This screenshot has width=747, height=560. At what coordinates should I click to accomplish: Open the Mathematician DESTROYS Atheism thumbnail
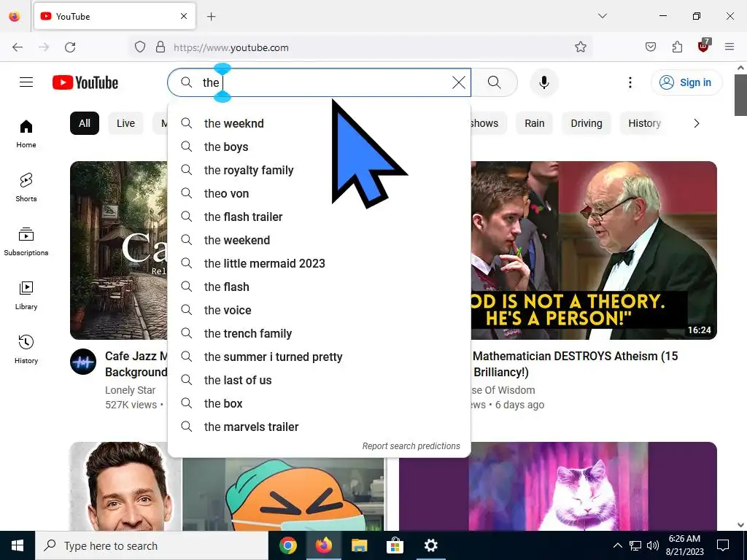pyautogui.click(x=594, y=251)
